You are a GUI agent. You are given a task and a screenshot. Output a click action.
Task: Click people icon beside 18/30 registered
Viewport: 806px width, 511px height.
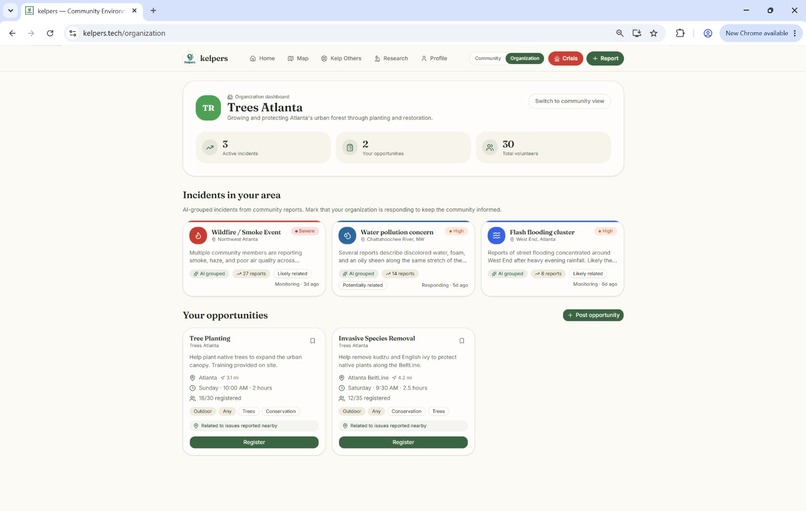193,398
